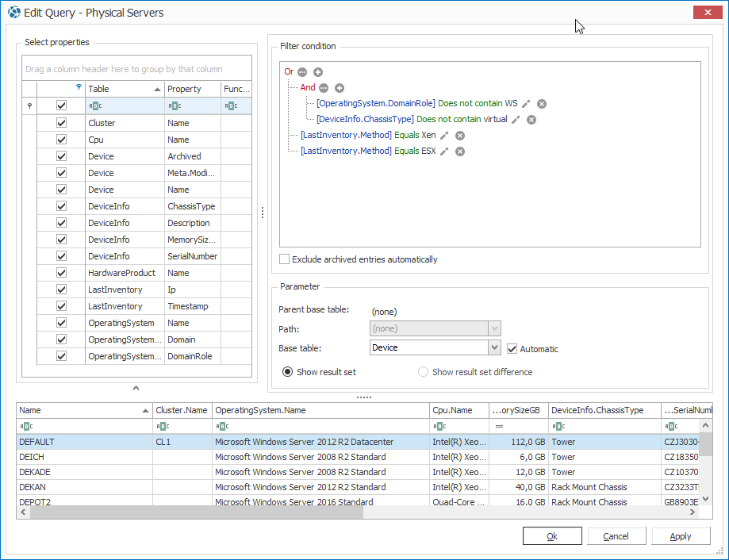Click Cpu.Name filter operator in results grid
This screenshot has width=729, height=560.
click(439, 426)
